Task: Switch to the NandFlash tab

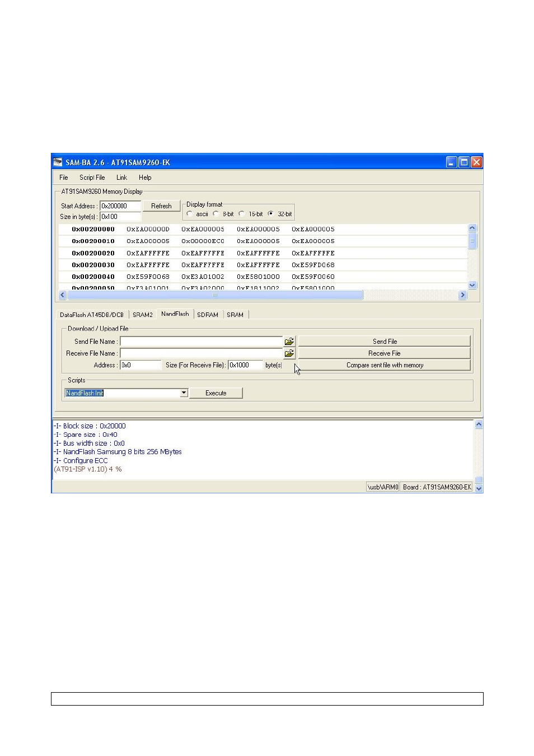Action: [x=175, y=314]
